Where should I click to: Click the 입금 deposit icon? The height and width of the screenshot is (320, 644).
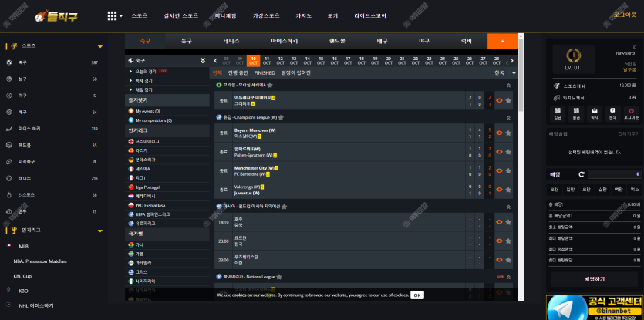pos(557,113)
